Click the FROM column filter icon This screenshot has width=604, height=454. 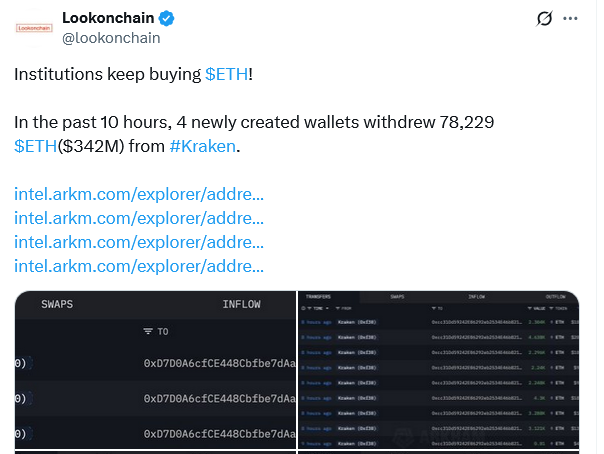337,308
